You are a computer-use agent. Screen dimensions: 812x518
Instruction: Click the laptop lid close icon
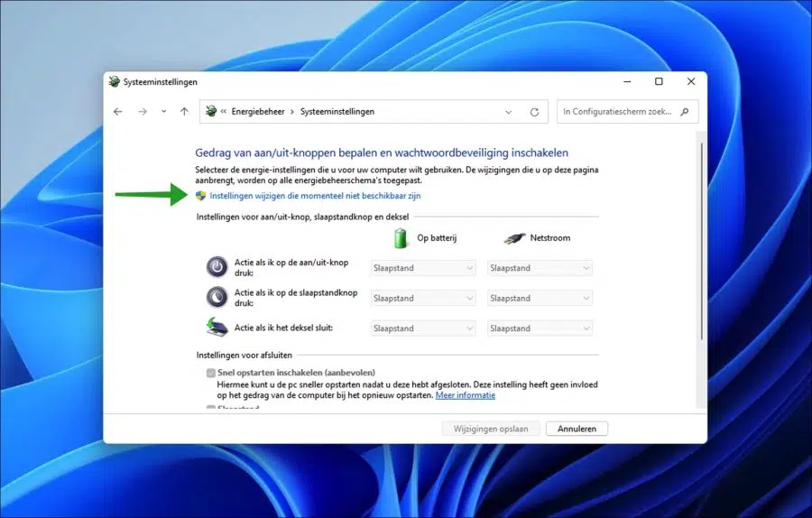(x=217, y=328)
